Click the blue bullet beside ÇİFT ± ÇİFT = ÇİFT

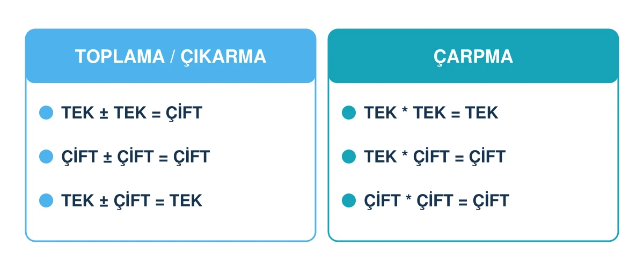point(47,157)
